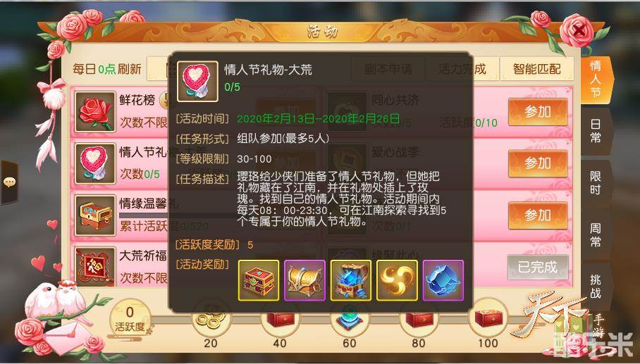Click the 情缘温馨礼 treasure box icon
The width and height of the screenshot is (640, 364).
[95, 215]
